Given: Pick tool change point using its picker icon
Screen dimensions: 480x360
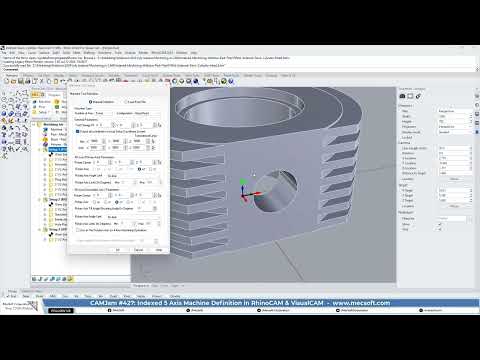Looking at the screenshot, I should point(159,125).
